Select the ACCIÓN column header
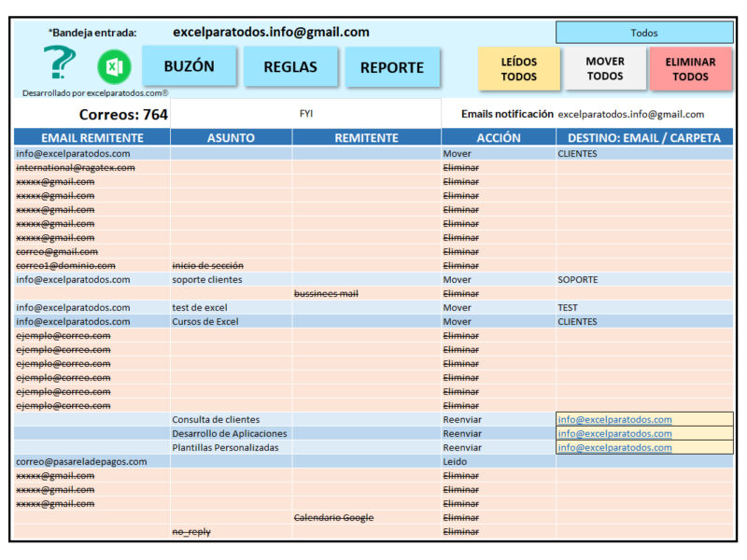This screenshot has height=560, width=747. pos(499,137)
